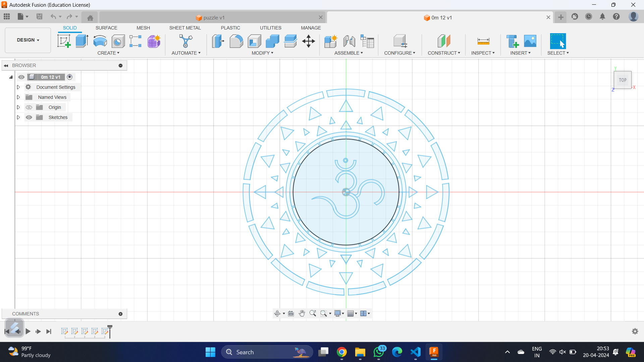The image size is (644, 362).
Task: Activate the Select tool
Action: 558,41
